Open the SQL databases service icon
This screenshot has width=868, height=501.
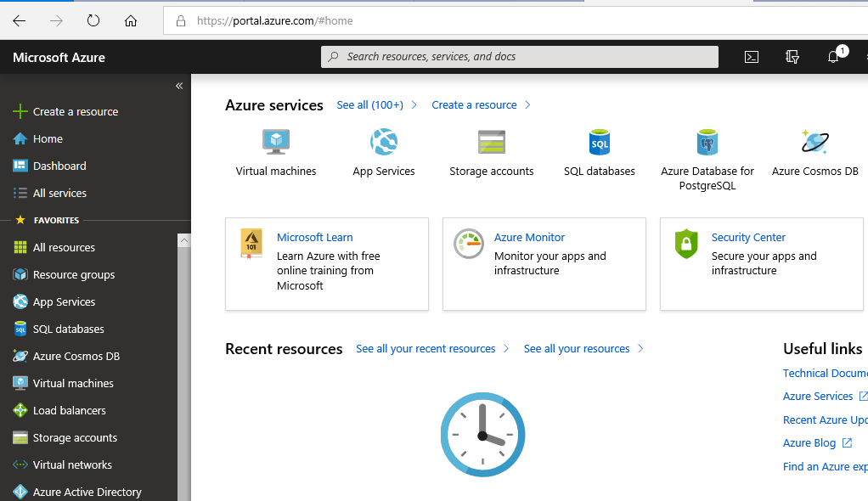click(x=600, y=142)
